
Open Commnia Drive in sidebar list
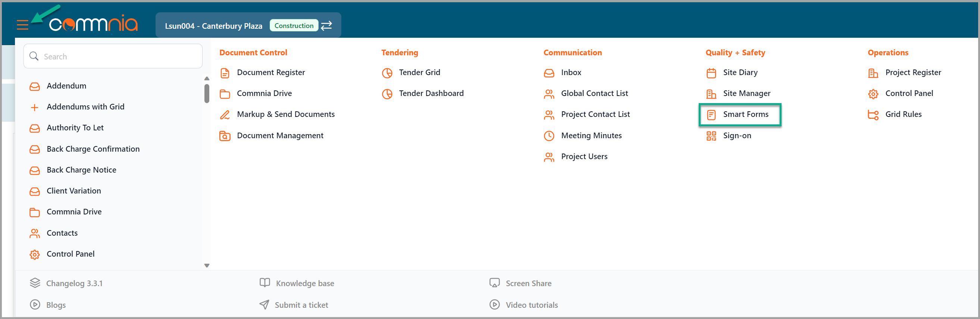tap(74, 212)
